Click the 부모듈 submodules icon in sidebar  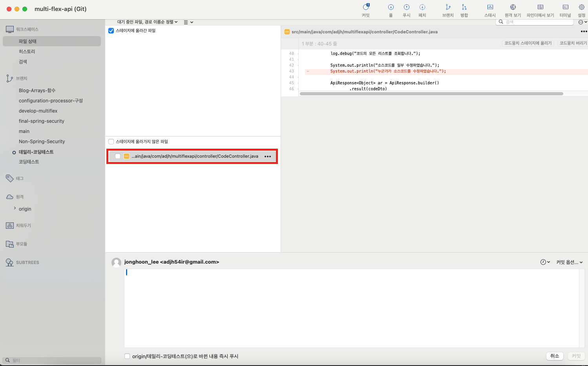(10, 244)
